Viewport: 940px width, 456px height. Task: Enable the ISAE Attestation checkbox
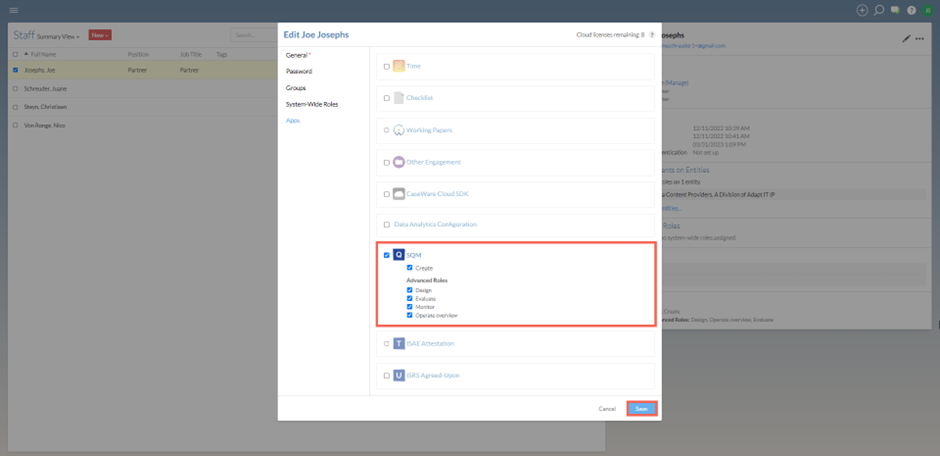point(387,343)
